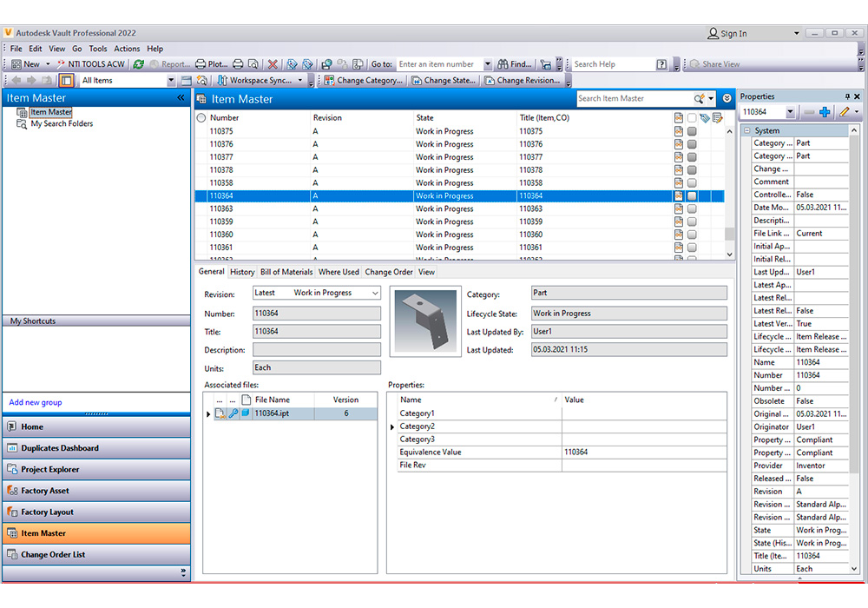Open the Sign In dropdown arrow

(797, 33)
